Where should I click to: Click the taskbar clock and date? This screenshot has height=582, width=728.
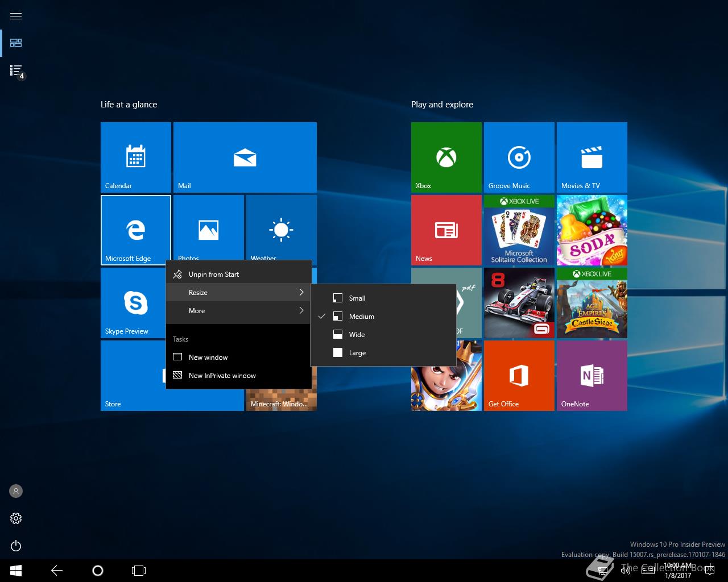[x=678, y=571]
